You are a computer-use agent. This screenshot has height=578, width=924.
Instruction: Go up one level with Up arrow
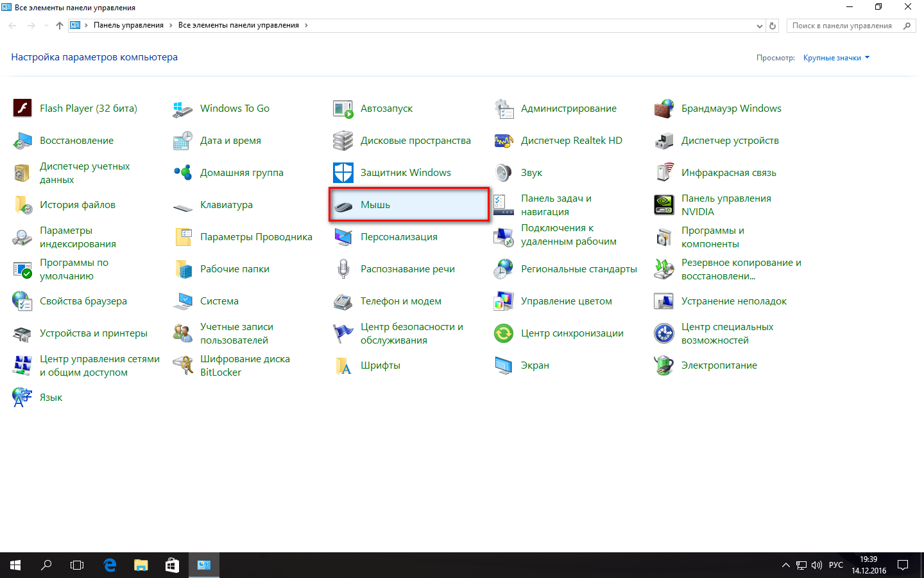click(60, 26)
